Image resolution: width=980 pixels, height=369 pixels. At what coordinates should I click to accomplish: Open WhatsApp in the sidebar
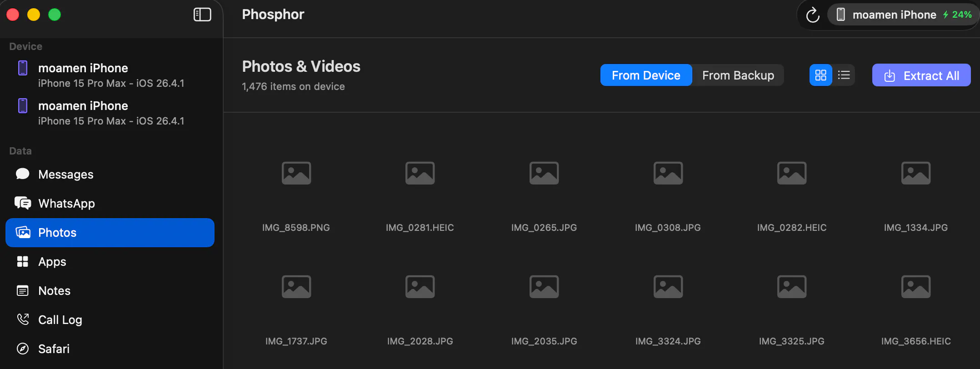click(110, 204)
